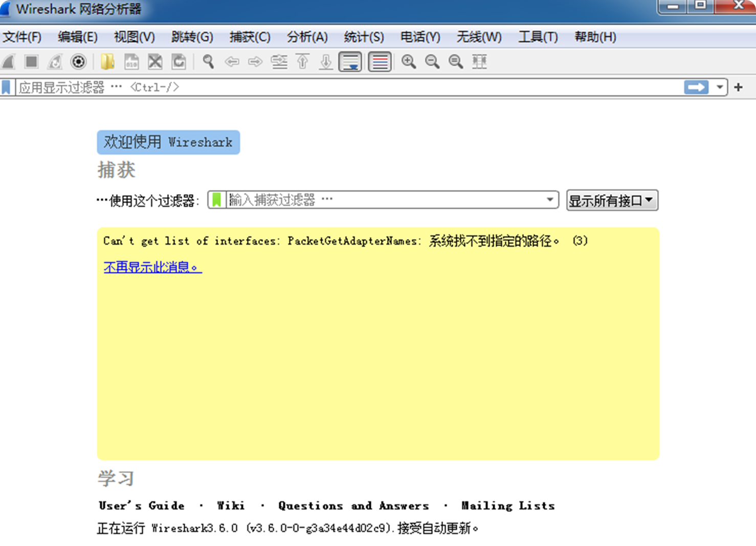Screen dimensions: 756x546
Task: Go back to the previous packet arrow
Action: tap(232, 62)
